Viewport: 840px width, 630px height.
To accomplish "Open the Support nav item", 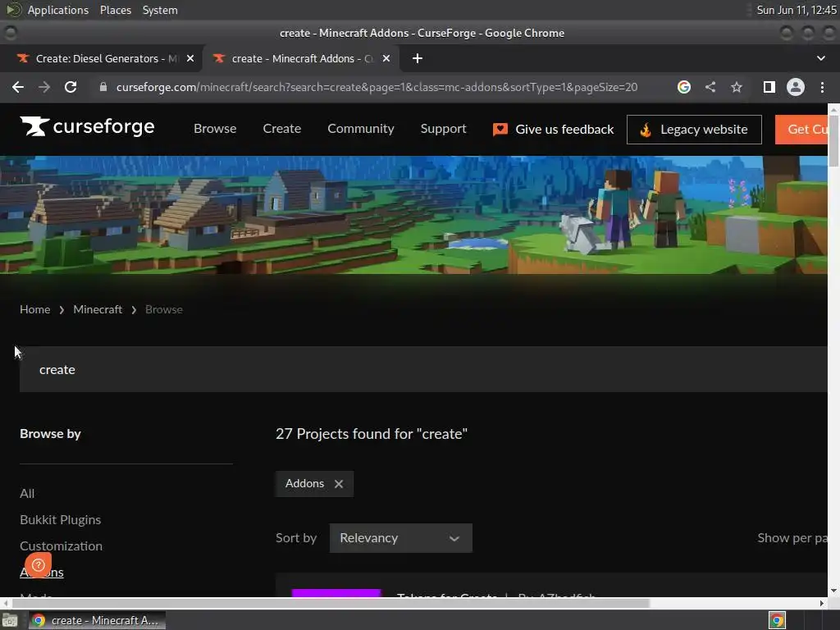I will pos(443,129).
